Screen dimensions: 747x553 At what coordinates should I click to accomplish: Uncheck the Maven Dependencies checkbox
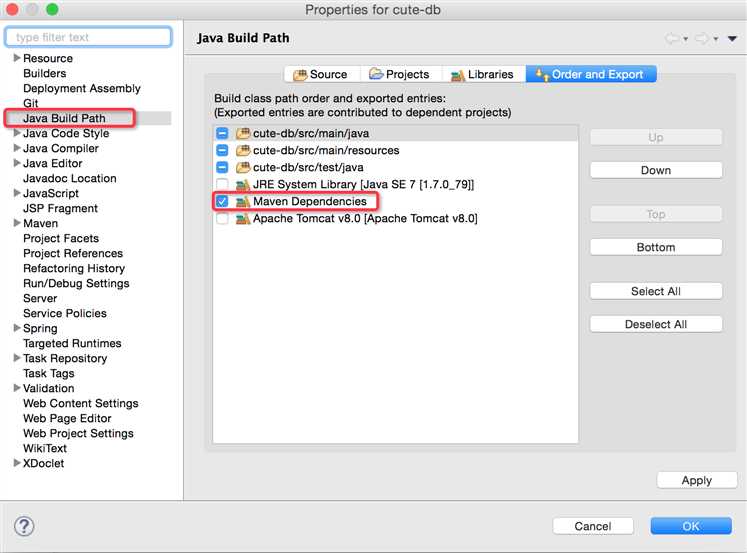click(x=222, y=202)
